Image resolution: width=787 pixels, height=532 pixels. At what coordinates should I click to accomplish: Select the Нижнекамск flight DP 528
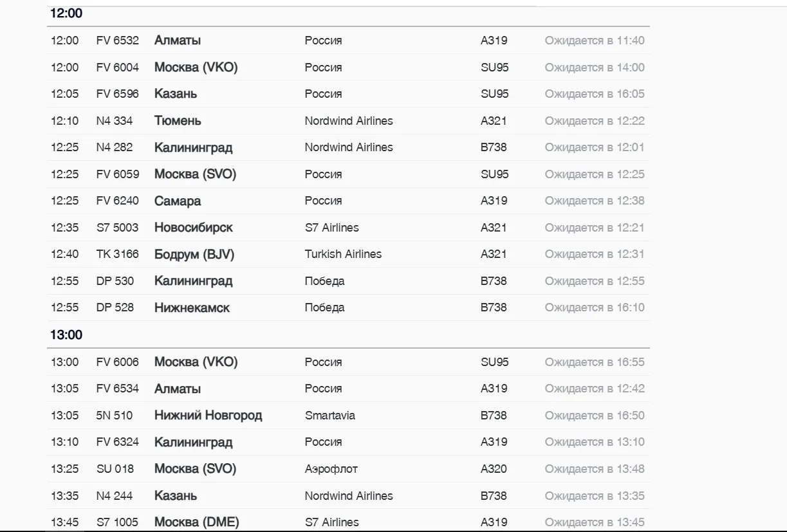(348, 307)
